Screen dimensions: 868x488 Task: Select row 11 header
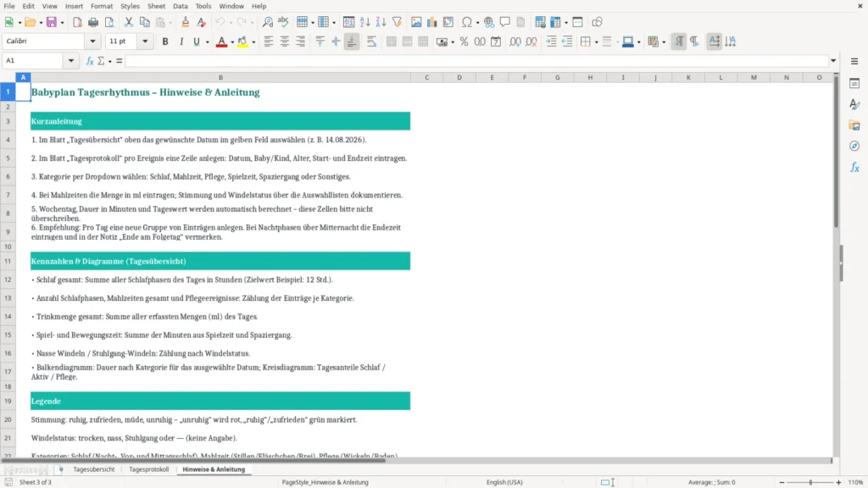8,261
